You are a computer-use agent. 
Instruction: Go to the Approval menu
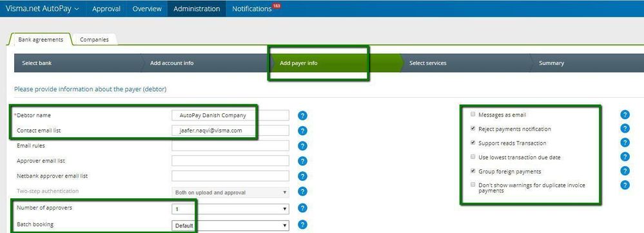tap(106, 8)
